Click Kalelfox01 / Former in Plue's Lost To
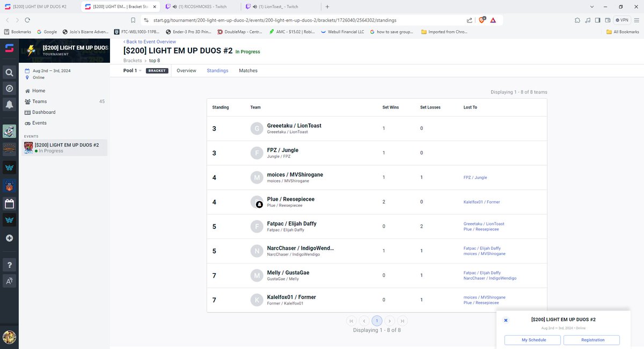Viewport: 644px width, 349px height. [481, 202]
